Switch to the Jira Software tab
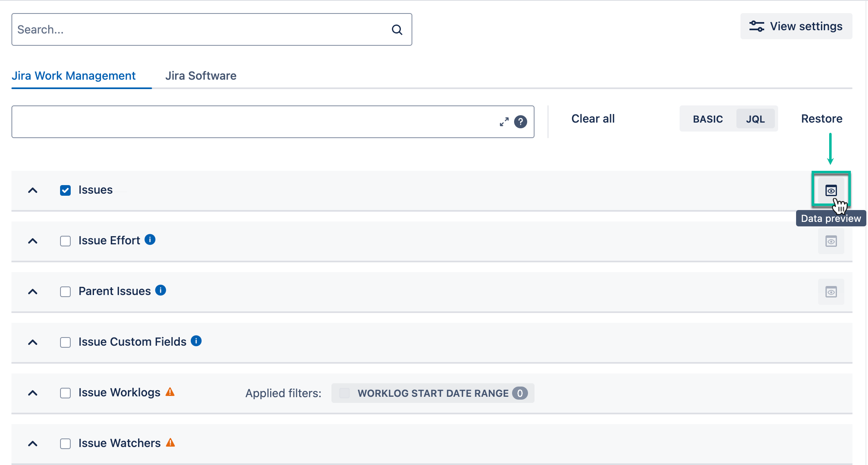 pyautogui.click(x=200, y=76)
